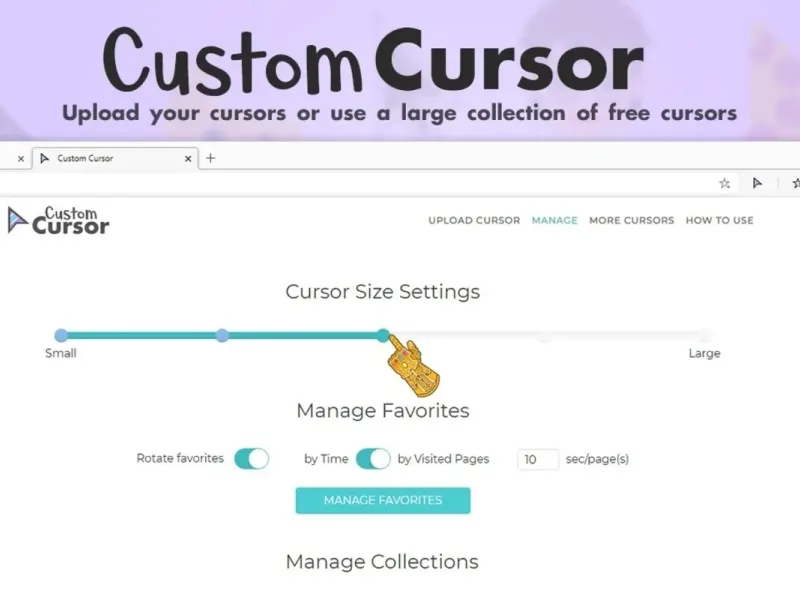Viewport: 800px width, 600px height.
Task: Click the 'Manage Collections' heading
Action: pyautogui.click(x=382, y=562)
